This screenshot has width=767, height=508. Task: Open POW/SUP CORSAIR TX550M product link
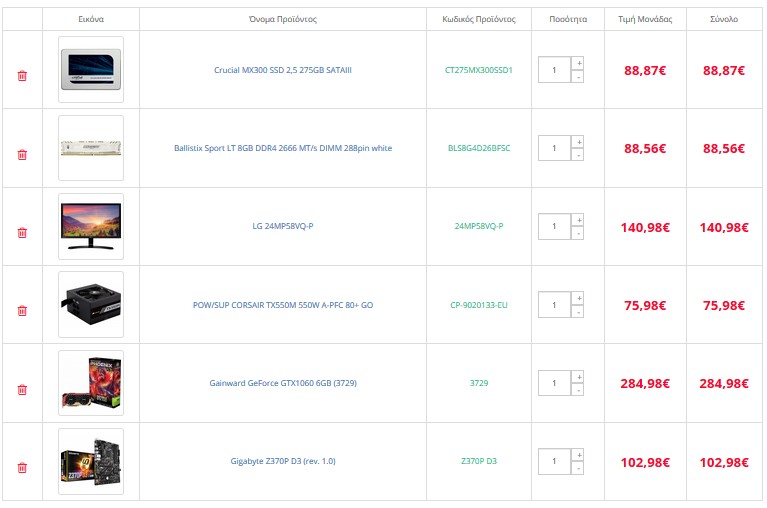[x=283, y=305]
